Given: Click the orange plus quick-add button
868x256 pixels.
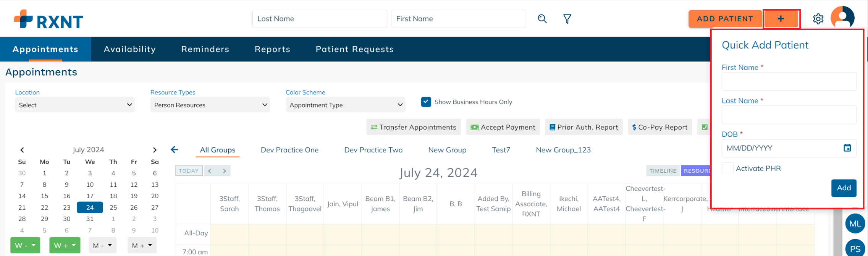Looking at the screenshot, I should pos(781,19).
